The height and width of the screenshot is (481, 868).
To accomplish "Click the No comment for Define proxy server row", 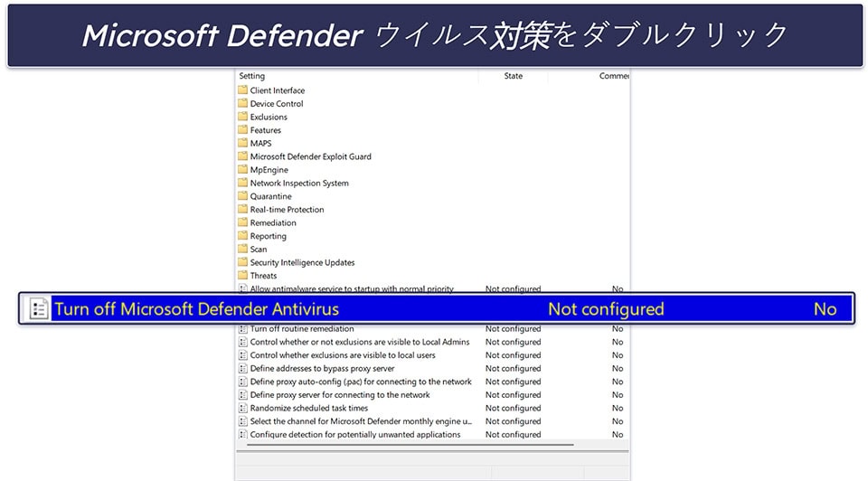I will (618, 395).
